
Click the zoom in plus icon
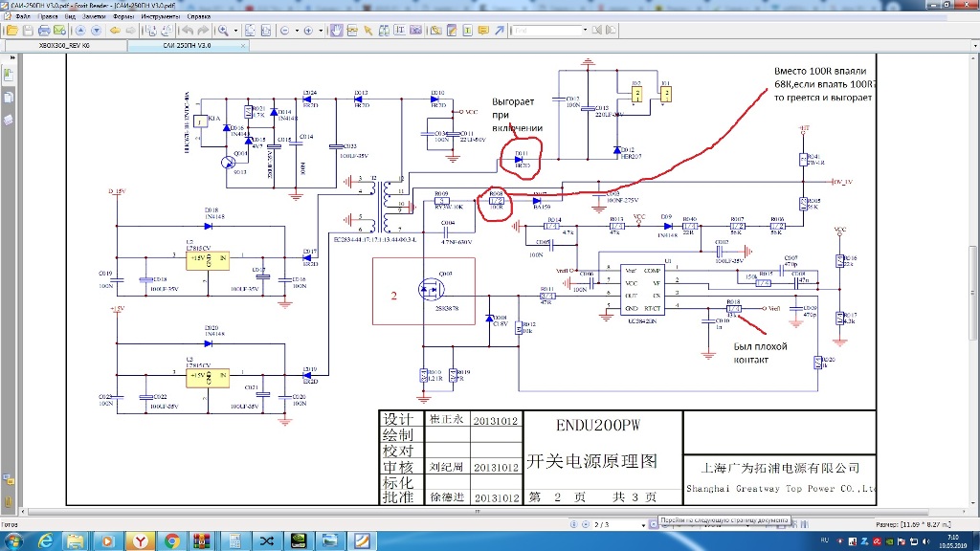click(308, 30)
